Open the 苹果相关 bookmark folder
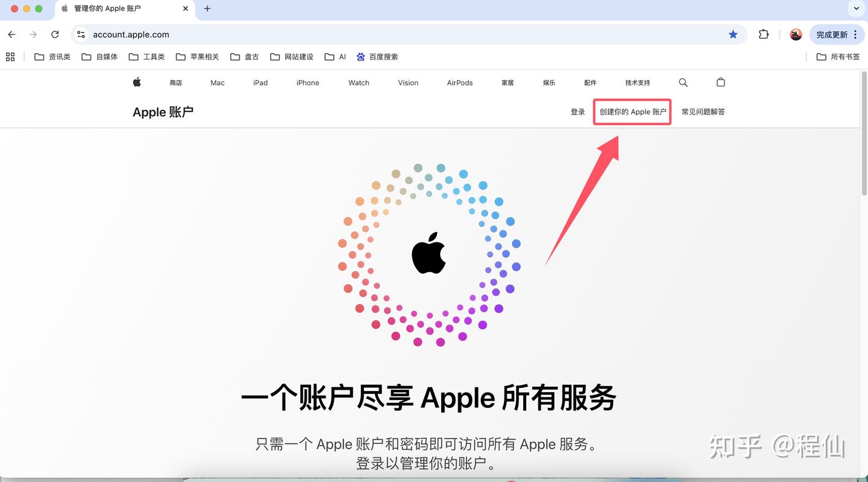The image size is (868, 482). tap(197, 57)
